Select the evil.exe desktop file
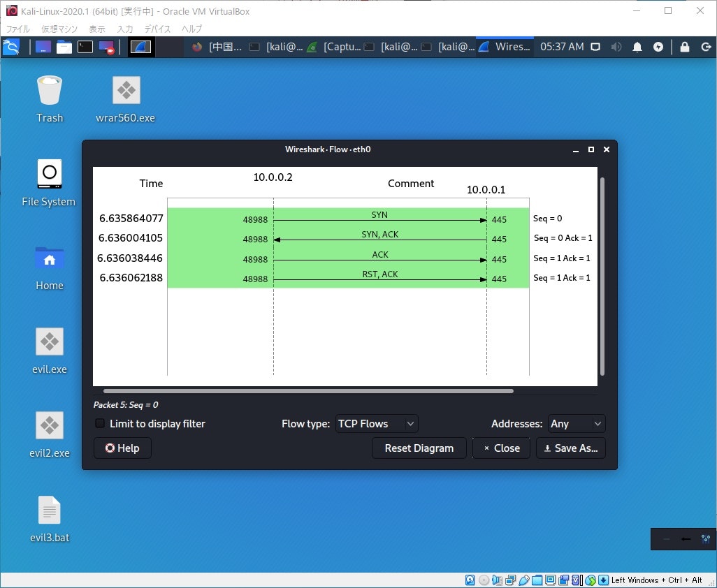717x588 pixels. point(50,351)
